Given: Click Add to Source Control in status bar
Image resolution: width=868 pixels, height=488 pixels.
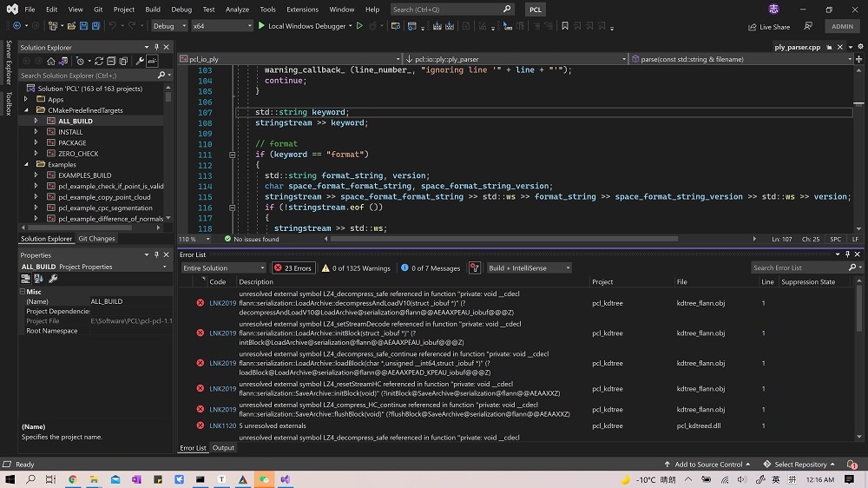Looking at the screenshot, I should click(x=707, y=465).
